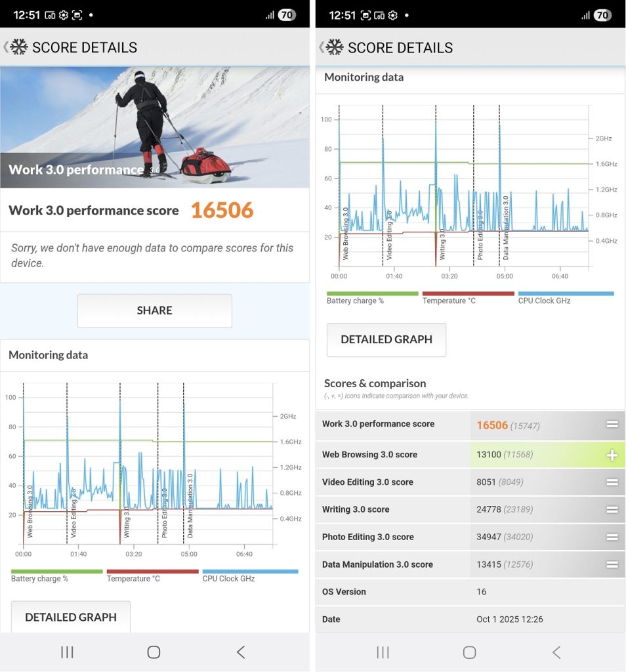Tap the equals icon on Writing 3.0 score row
This screenshot has width=626, height=672.
click(x=612, y=510)
